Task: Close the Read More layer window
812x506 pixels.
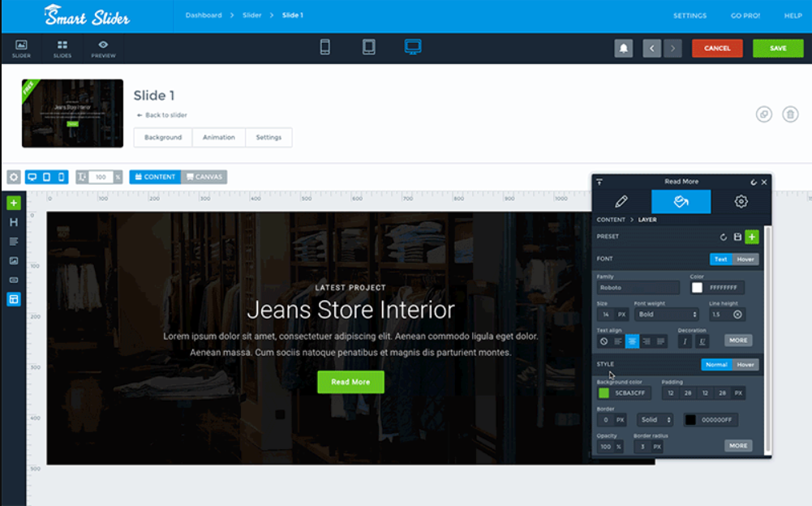Action: [764, 182]
